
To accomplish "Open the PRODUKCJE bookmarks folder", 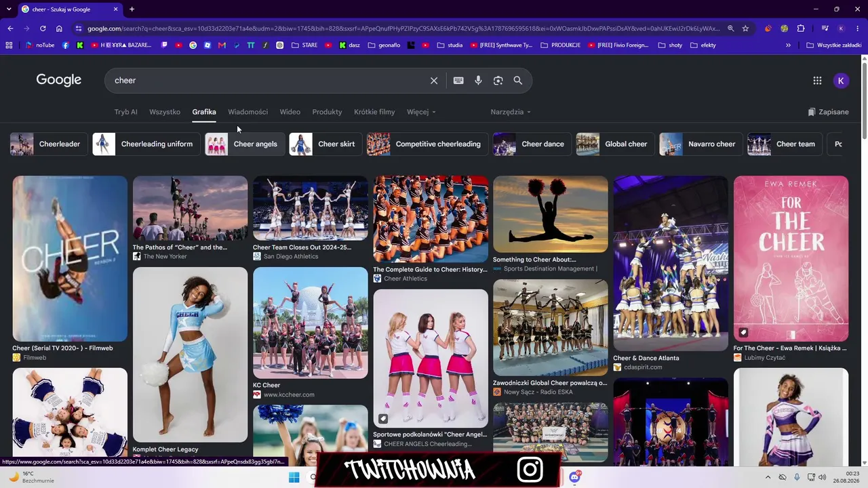I will (560, 45).
